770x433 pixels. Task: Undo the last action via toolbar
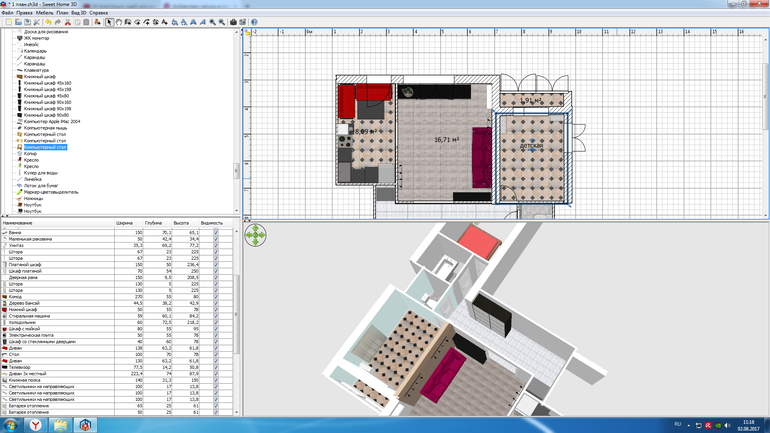(49, 22)
